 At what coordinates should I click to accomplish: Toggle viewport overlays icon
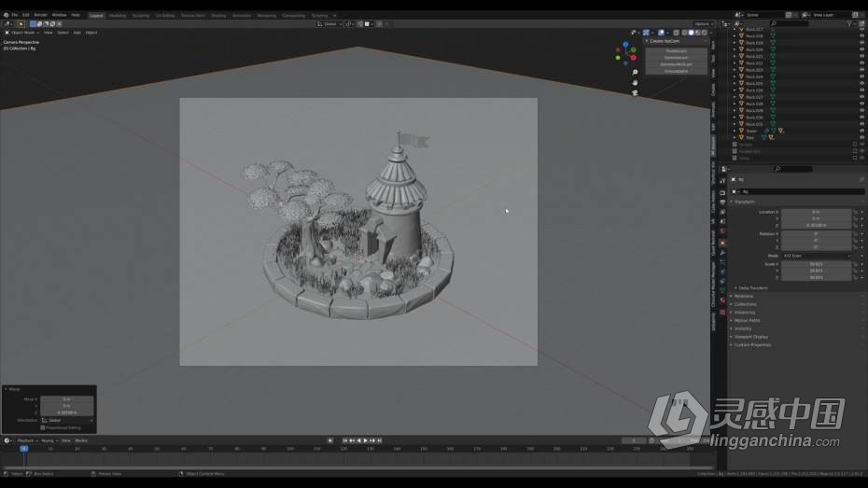(x=661, y=33)
